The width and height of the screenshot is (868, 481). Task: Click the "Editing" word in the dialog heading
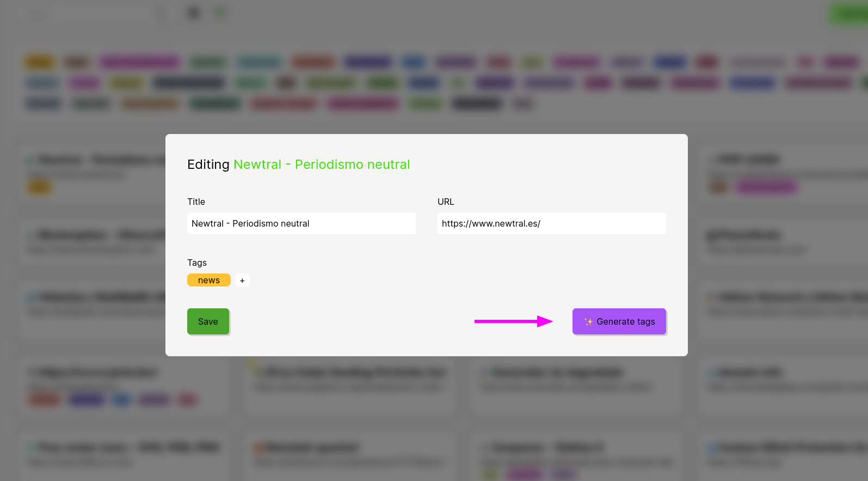pyautogui.click(x=208, y=165)
